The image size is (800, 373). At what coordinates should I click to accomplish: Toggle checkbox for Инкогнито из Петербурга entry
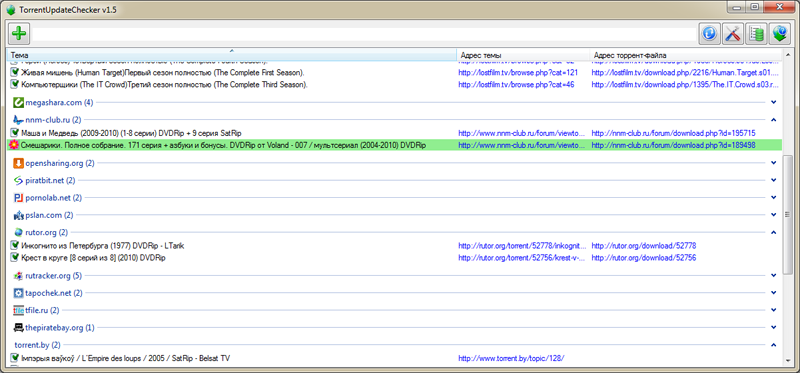click(14, 245)
